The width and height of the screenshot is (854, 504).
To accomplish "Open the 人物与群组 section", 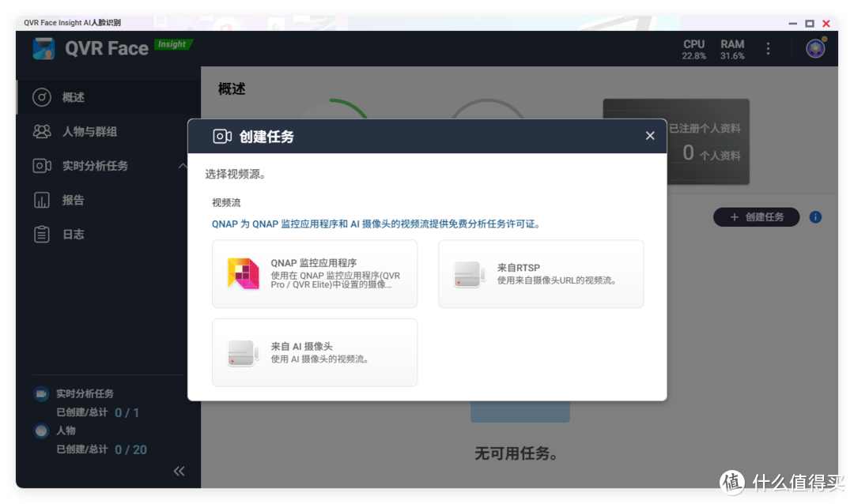I will 109,131.
